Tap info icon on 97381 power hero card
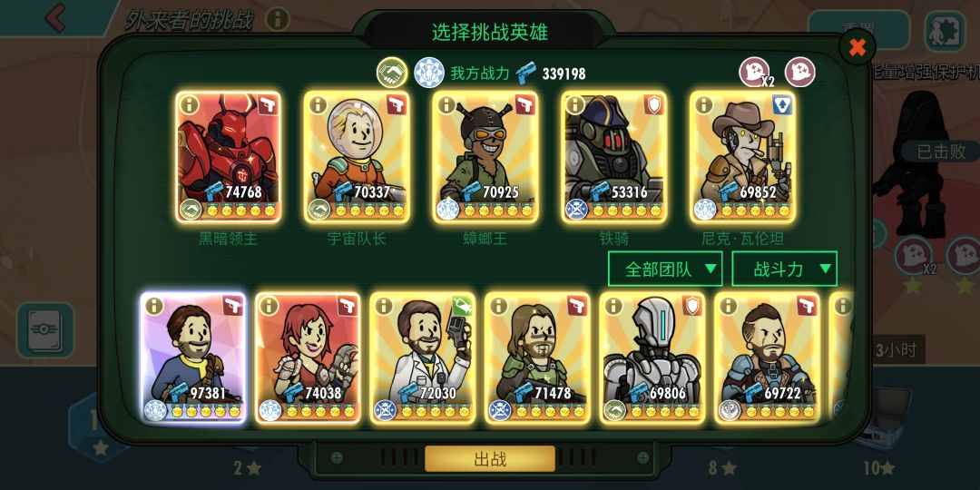 [153, 306]
